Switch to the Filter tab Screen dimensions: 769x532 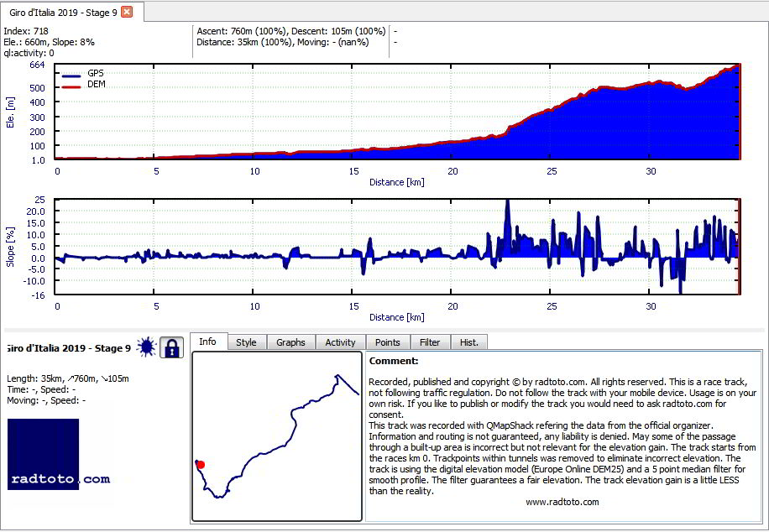(430, 342)
